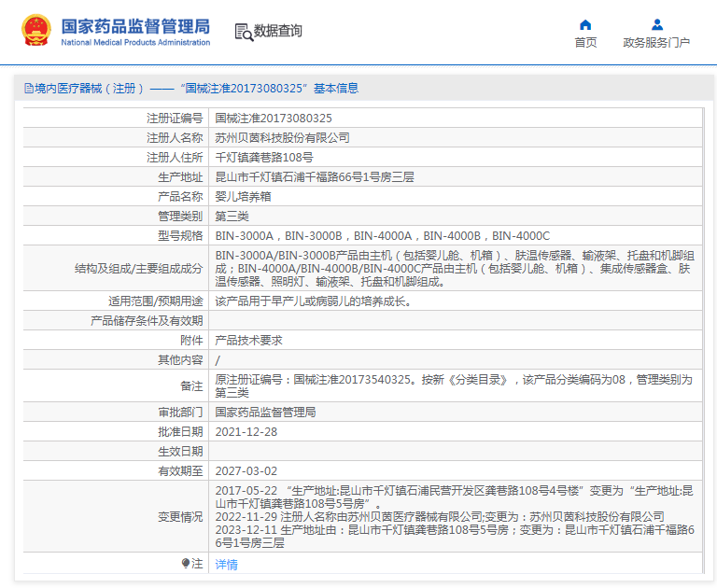Click the 有效期至 label
717x588 pixels.
coord(180,471)
